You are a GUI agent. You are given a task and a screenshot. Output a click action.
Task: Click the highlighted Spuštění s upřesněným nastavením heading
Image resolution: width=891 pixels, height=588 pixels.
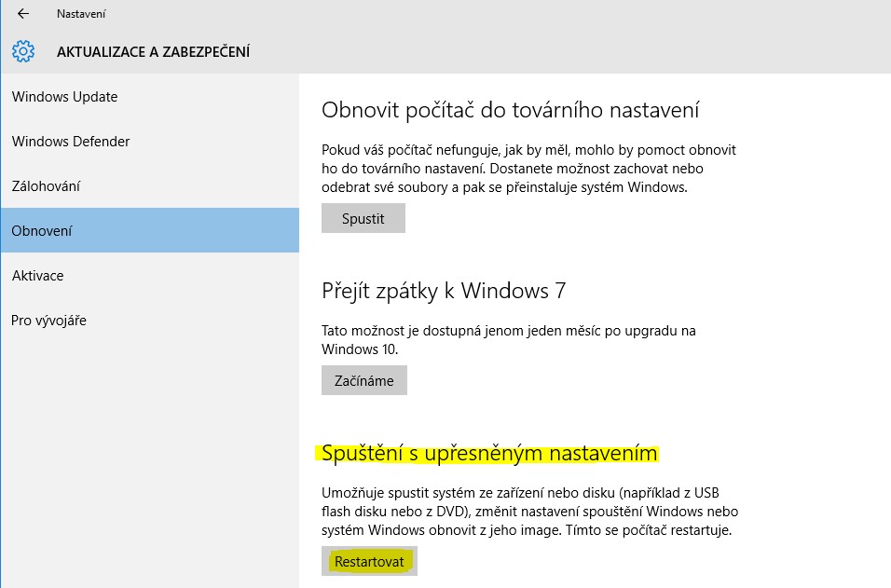[x=489, y=454]
